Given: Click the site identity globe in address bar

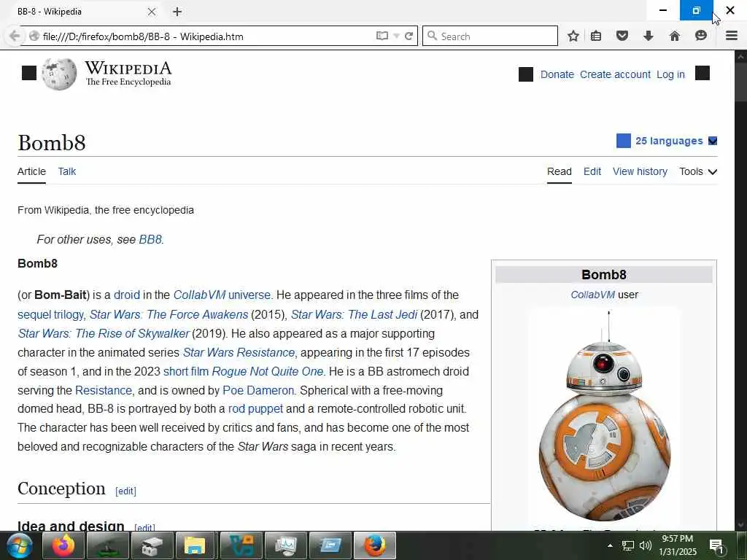Looking at the screenshot, I should click(x=34, y=36).
